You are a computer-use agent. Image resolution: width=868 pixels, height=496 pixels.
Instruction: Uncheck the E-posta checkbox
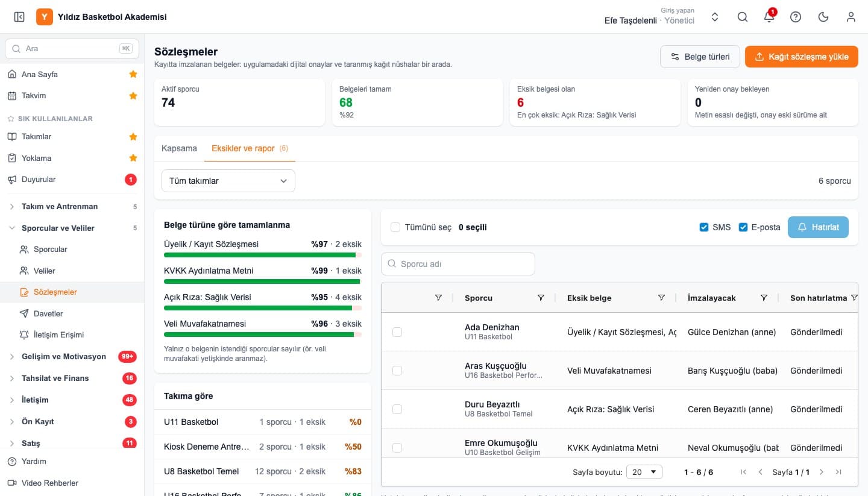743,227
